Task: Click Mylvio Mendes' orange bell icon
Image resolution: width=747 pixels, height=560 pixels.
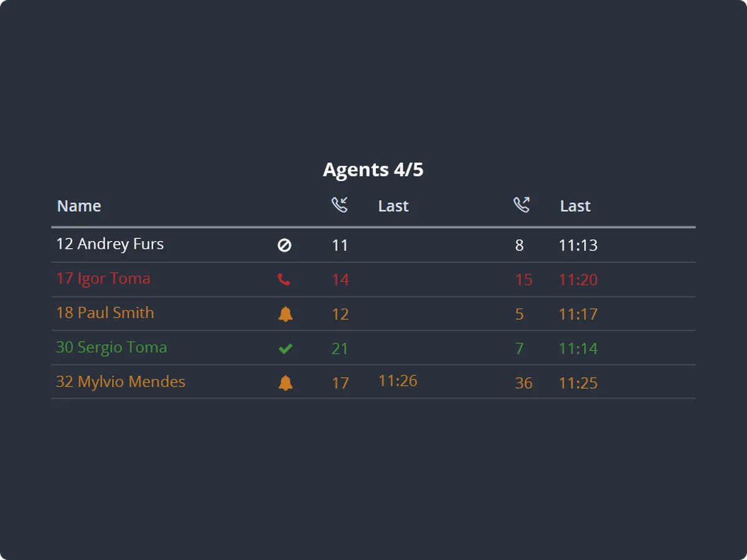Action: click(285, 383)
